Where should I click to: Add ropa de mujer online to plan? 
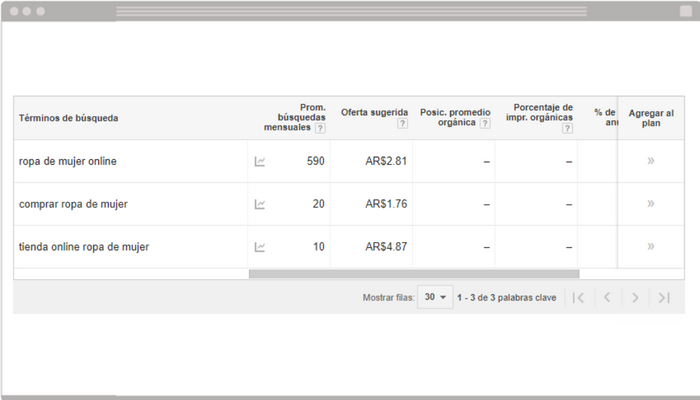click(651, 161)
